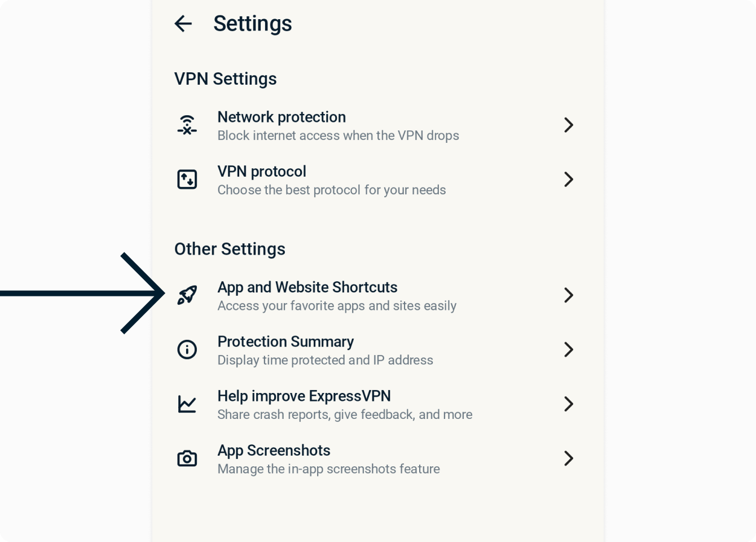Tap the VPN protocol arrows icon
Viewport: 756px width, 542px height.
point(187,180)
